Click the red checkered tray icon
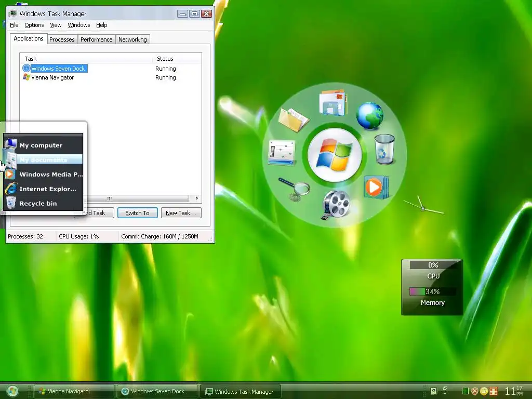 pos(494,391)
